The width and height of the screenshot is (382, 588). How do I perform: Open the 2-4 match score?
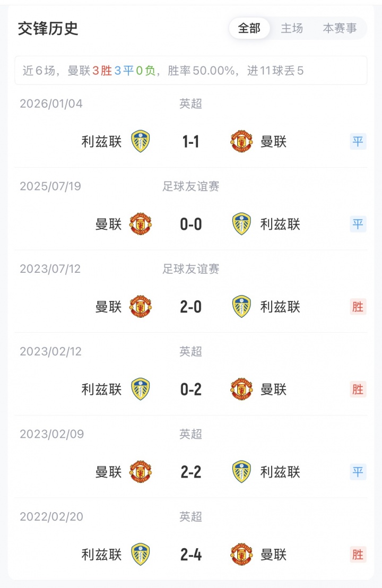[x=190, y=555]
